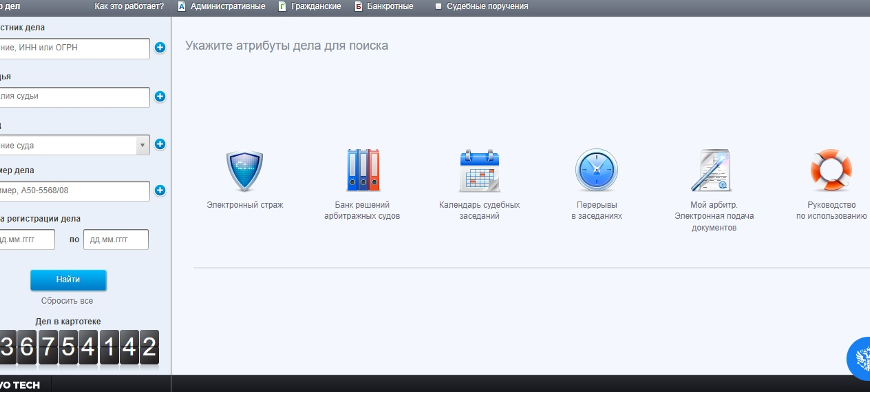The image size is (870, 393).
Task: Add another judge with plus icon
Action: coord(160,97)
